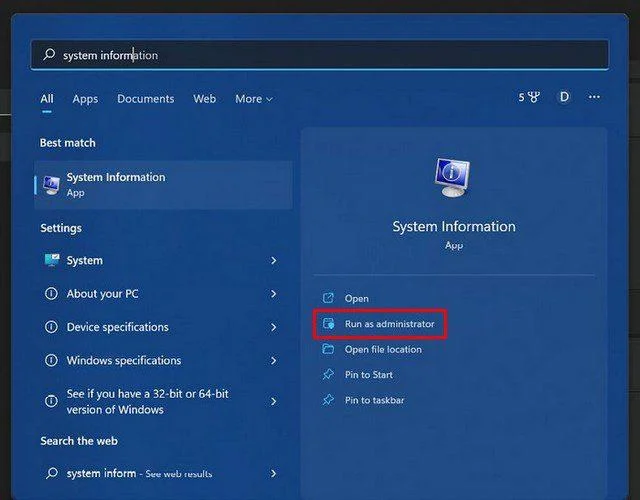This screenshot has width=640, height=500.
Task: Switch to the Apps tab
Action: (x=85, y=99)
